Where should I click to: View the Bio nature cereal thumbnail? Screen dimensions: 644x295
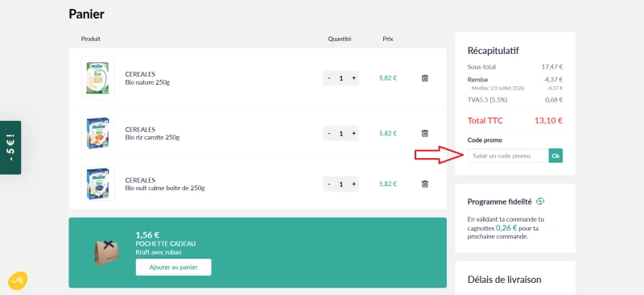(97, 78)
